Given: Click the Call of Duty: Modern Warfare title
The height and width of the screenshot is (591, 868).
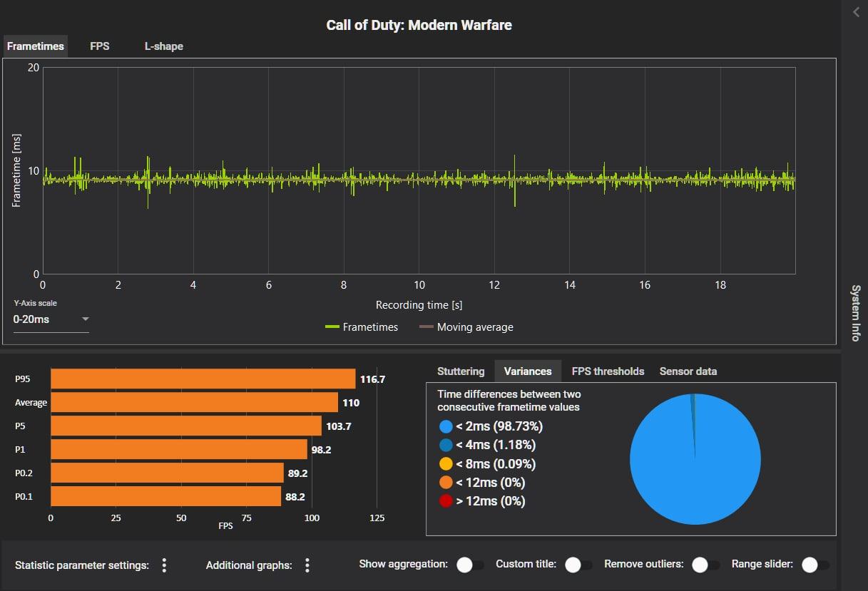Looking at the screenshot, I should click(x=419, y=25).
